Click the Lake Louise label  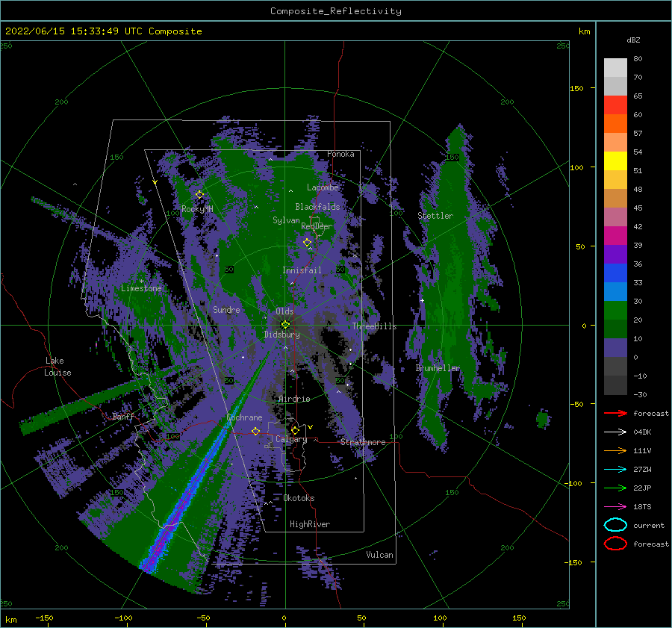(x=57, y=367)
